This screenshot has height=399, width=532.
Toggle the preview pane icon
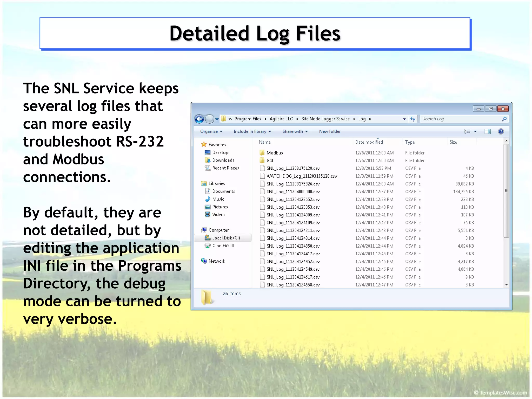point(487,131)
